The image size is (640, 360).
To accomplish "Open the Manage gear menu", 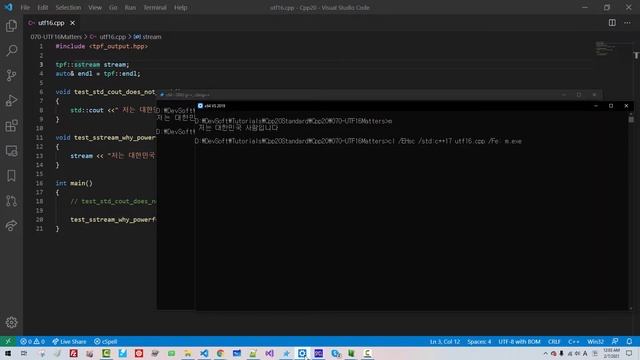I will click(11, 322).
